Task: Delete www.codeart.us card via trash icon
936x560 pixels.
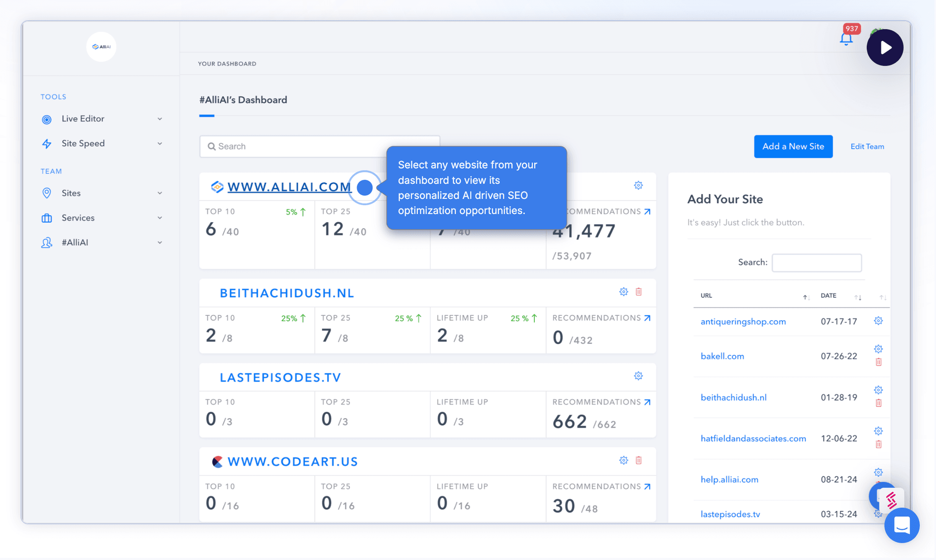Action: pyautogui.click(x=639, y=460)
